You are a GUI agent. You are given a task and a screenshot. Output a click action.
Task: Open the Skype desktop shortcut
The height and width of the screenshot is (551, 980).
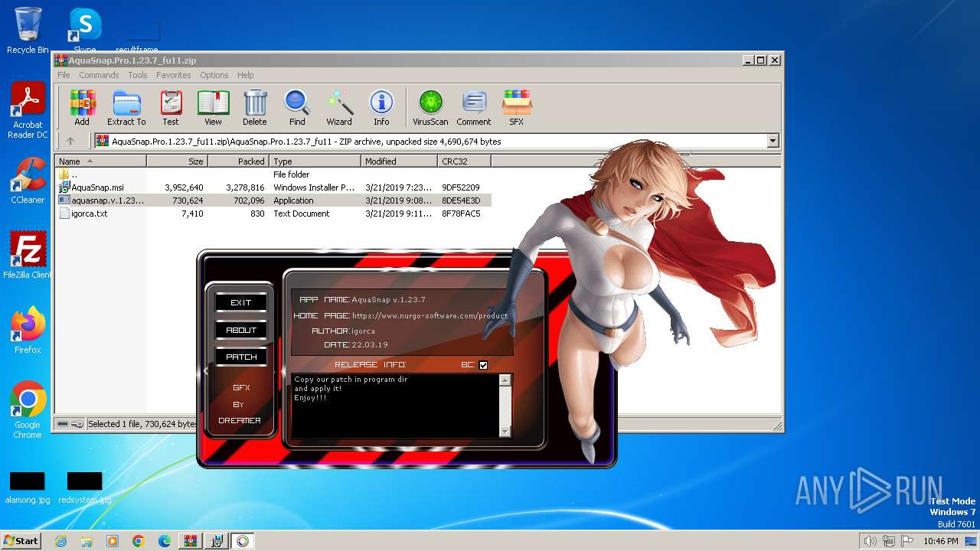84,31
